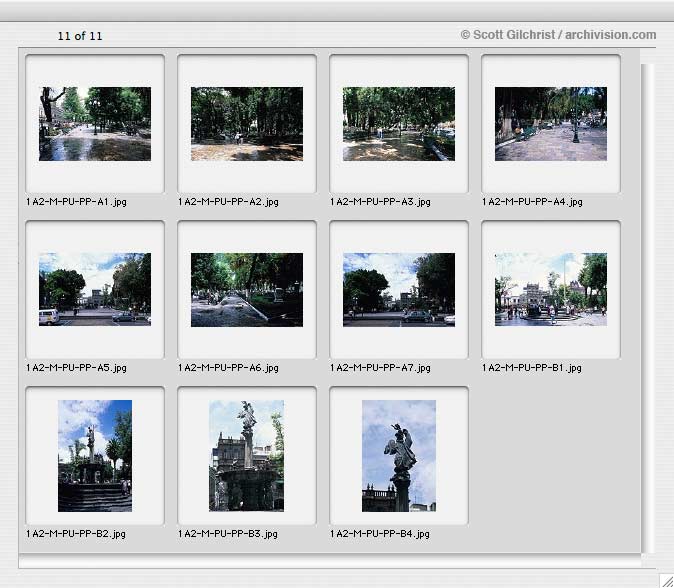Viewport: 674px width, 588px height.
Task: Click the file name 1A2-M-PU-PP-B1.jpg
Action: (x=532, y=368)
